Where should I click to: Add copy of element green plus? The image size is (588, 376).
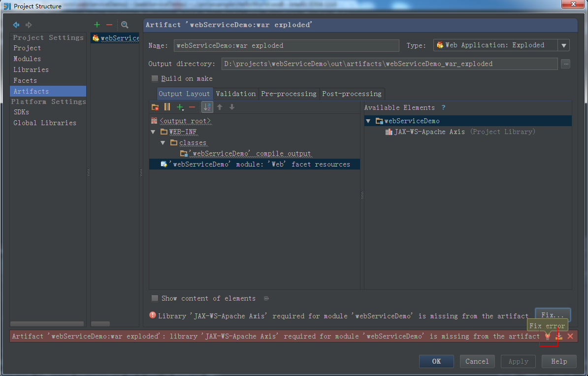click(180, 107)
